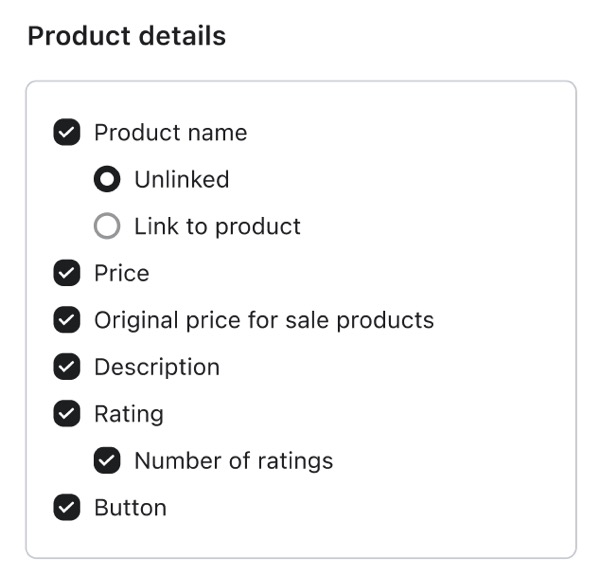Uncheck the Product name checkbox
Screen dimensions: 600x576
[x=67, y=133]
